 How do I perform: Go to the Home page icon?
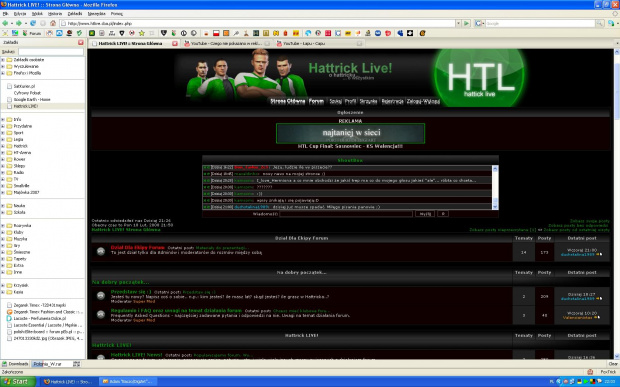coord(53,23)
